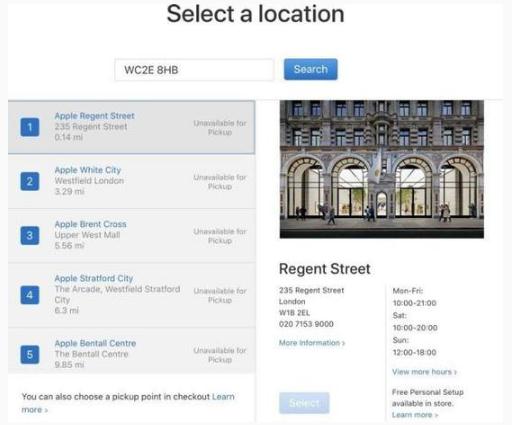
Task: Click the blue Search button
Action: point(311,69)
